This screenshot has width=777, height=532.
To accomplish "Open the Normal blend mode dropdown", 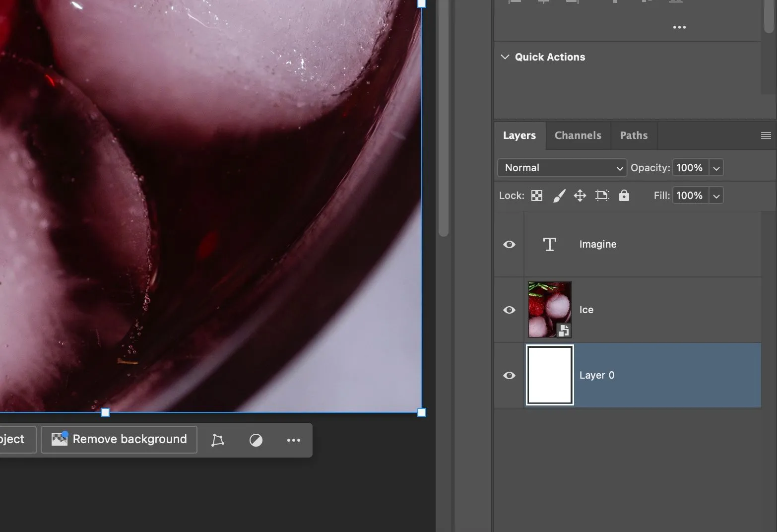I will 562,168.
